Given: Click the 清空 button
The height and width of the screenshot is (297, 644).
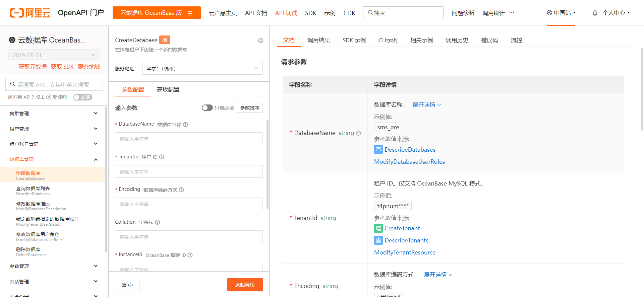Looking at the screenshot, I should [127, 285].
